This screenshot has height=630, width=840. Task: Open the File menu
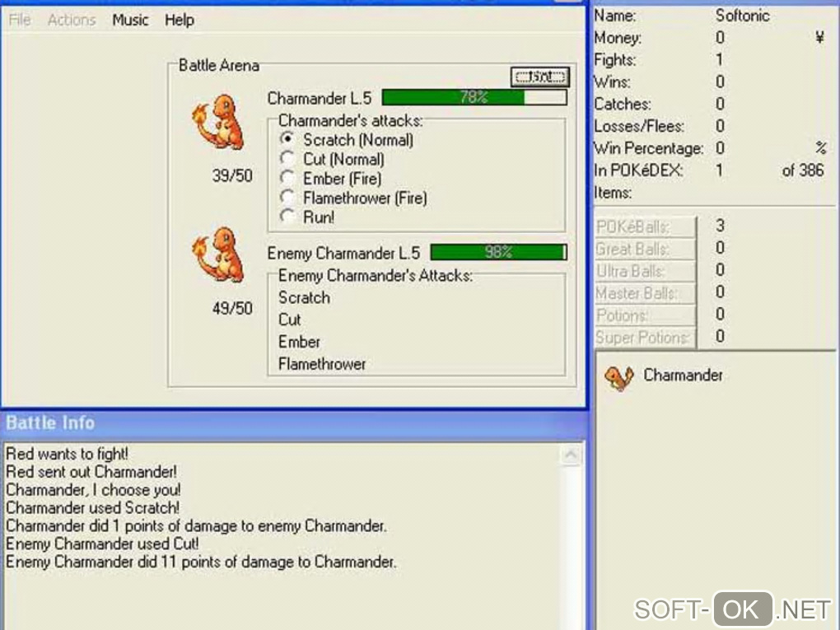click(x=20, y=20)
